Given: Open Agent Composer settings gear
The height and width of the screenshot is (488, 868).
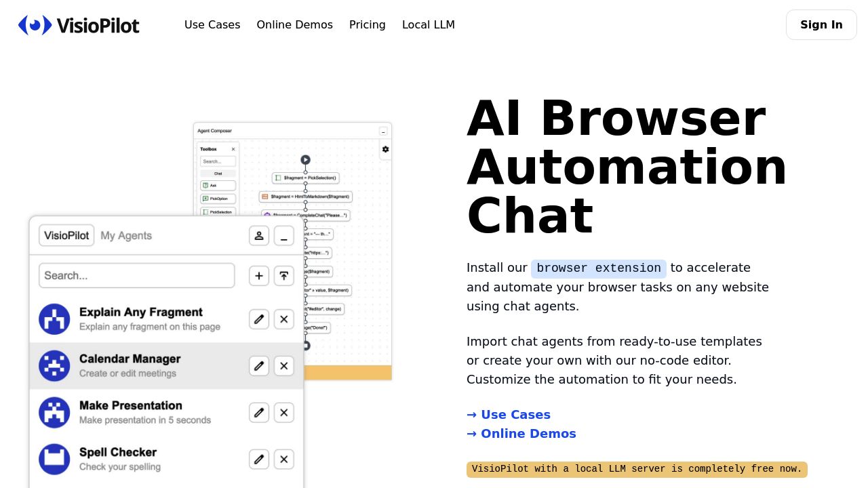Looking at the screenshot, I should [x=385, y=149].
